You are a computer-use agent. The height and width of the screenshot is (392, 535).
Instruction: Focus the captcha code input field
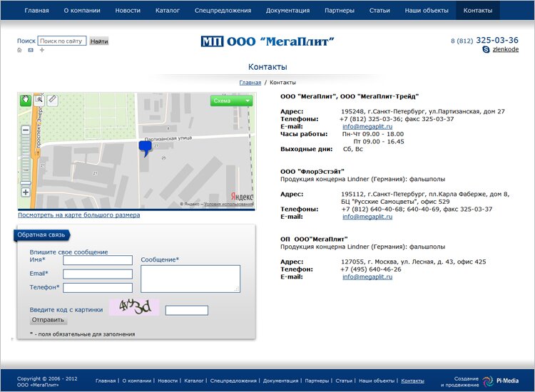pos(187,310)
